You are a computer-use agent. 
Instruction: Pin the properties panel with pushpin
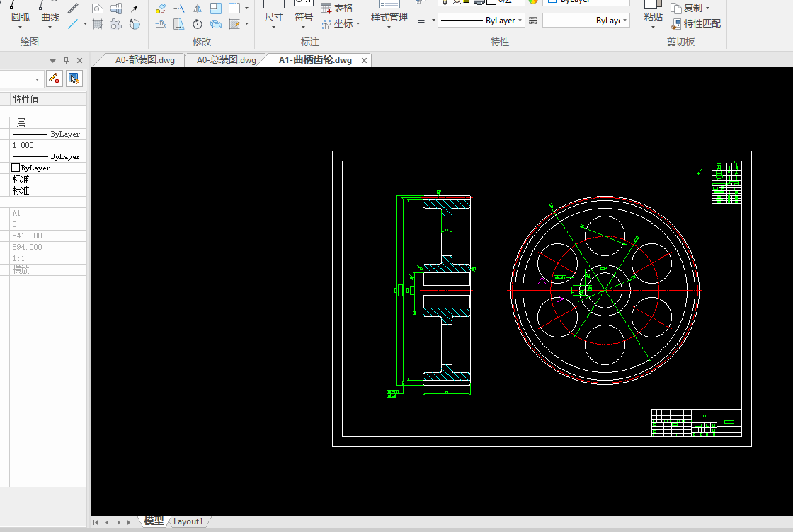tap(67, 60)
